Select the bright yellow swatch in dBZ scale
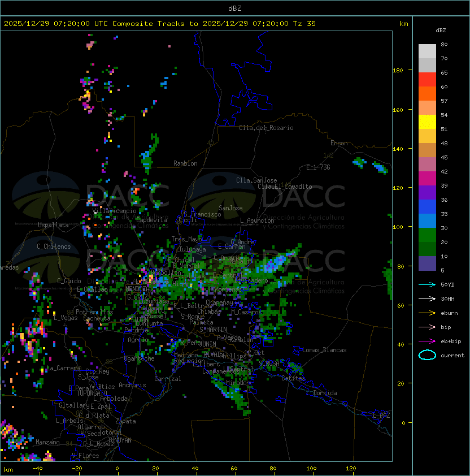The height and width of the screenshot is (476, 470). pyautogui.click(x=427, y=122)
